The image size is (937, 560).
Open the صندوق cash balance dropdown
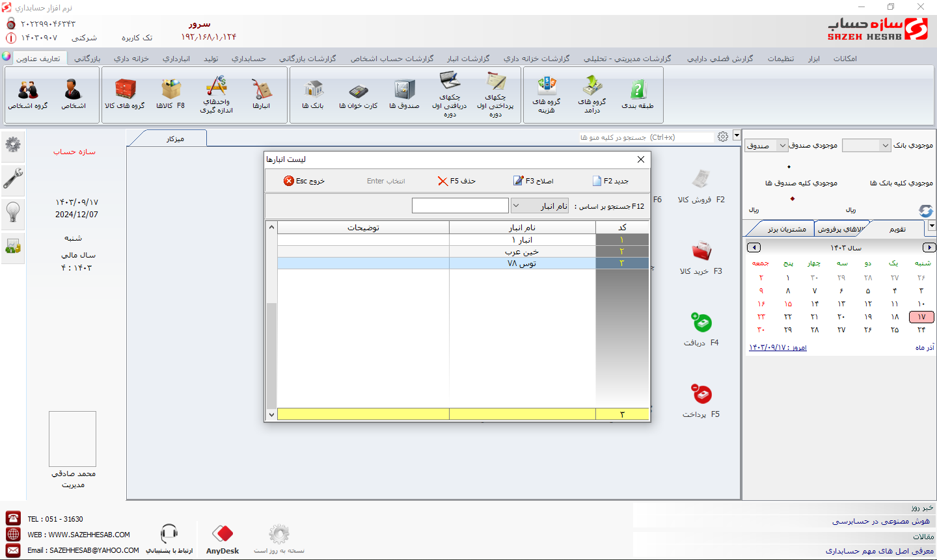pos(767,146)
